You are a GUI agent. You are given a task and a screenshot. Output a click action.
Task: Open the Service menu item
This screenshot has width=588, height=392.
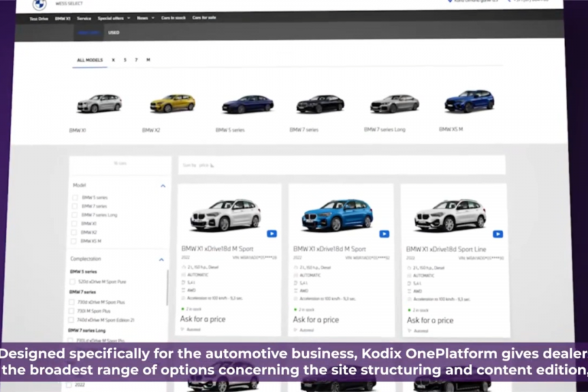pos(84,18)
